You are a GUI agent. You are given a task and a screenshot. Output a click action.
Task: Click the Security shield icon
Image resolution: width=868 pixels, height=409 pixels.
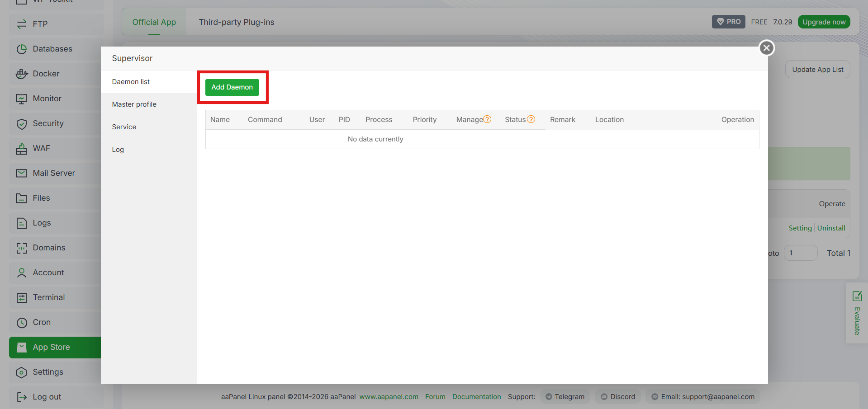[x=22, y=123]
